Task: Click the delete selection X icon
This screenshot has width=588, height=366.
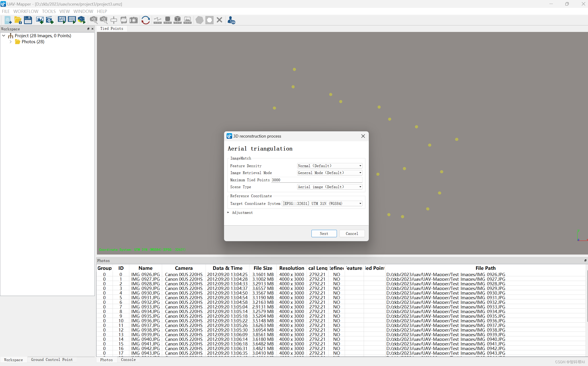Action: [x=219, y=20]
